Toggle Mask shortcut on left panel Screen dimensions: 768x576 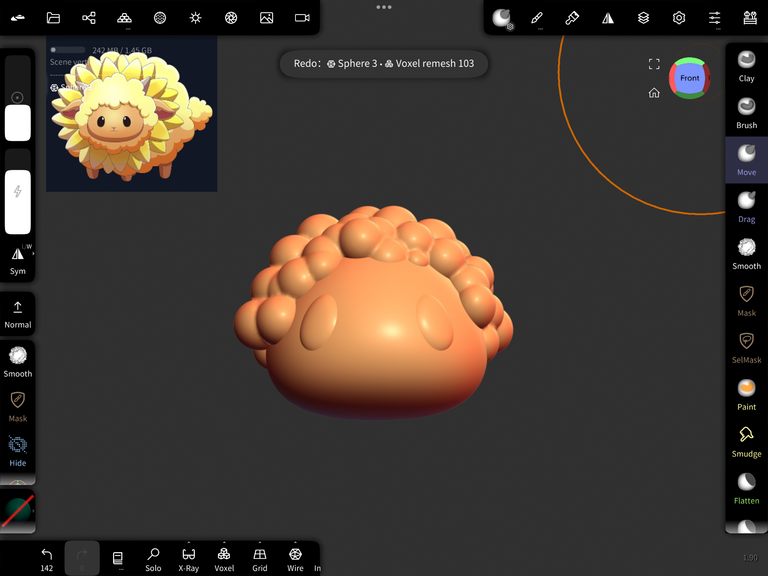[18, 407]
